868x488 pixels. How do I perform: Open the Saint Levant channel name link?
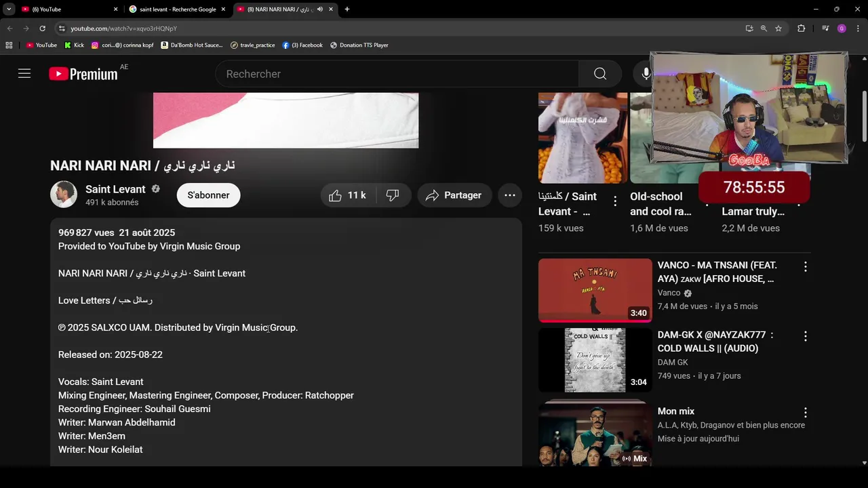pyautogui.click(x=115, y=189)
